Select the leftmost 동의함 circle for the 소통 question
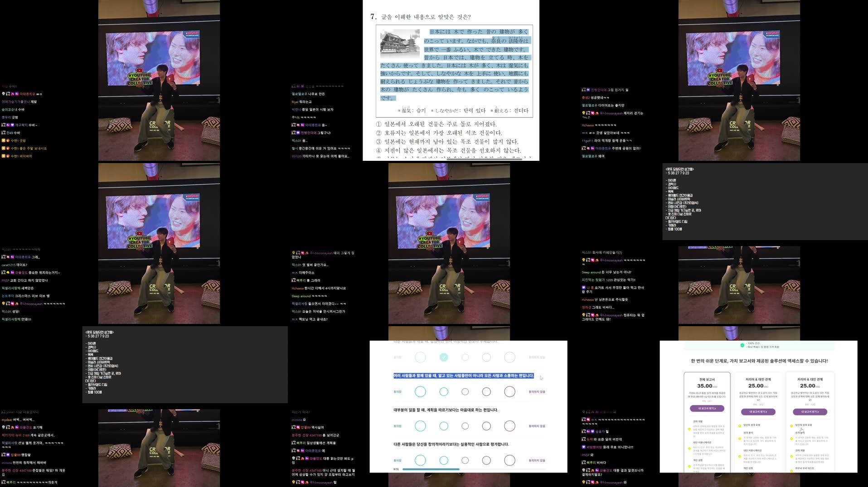 (421, 391)
